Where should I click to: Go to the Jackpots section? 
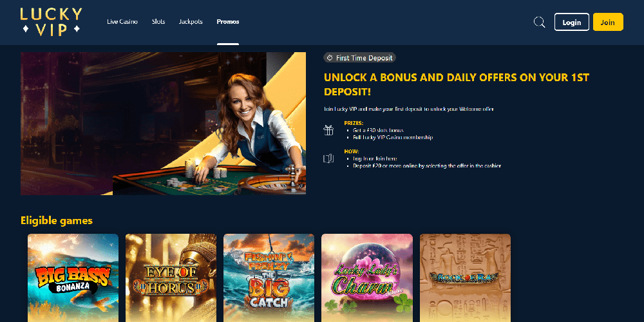(191, 22)
